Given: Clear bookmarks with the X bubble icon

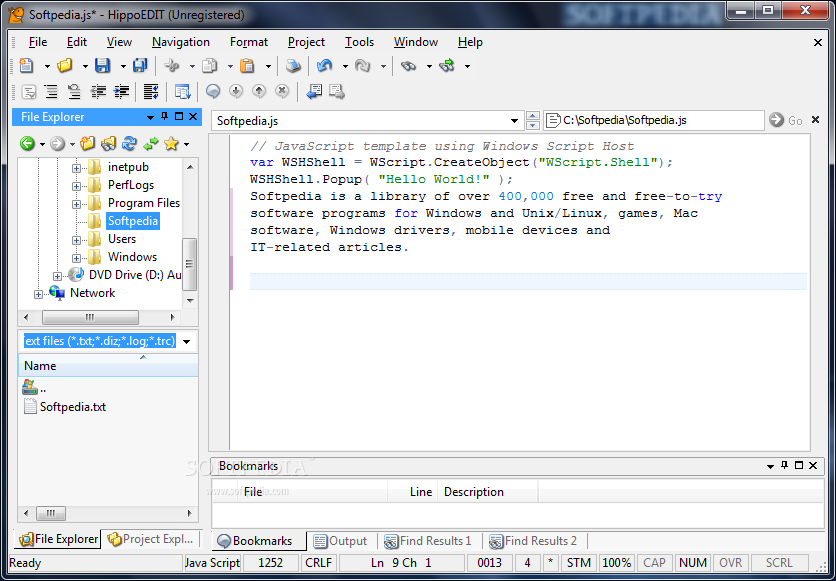Looking at the screenshot, I should pyautogui.click(x=282, y=92).
